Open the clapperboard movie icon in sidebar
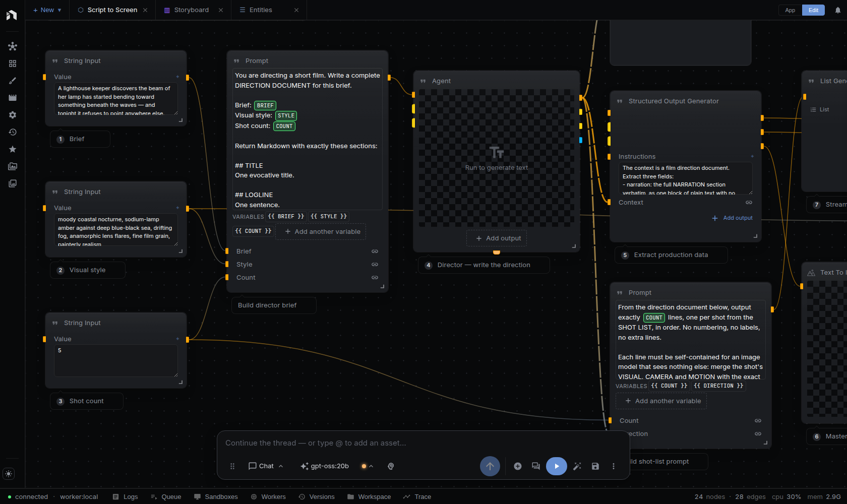The image size is (847, 504). pos(13,98)
